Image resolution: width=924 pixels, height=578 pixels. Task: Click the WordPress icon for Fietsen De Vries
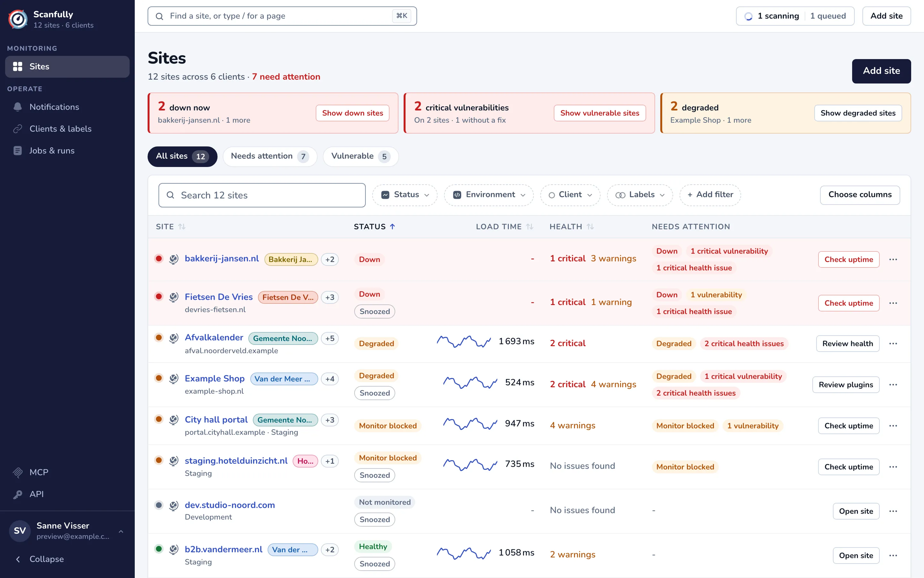pos(174,297)
